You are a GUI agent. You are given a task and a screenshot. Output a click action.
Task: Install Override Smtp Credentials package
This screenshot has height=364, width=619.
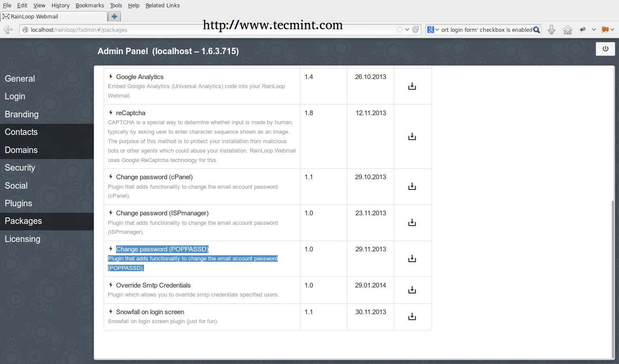click(412, 290)
